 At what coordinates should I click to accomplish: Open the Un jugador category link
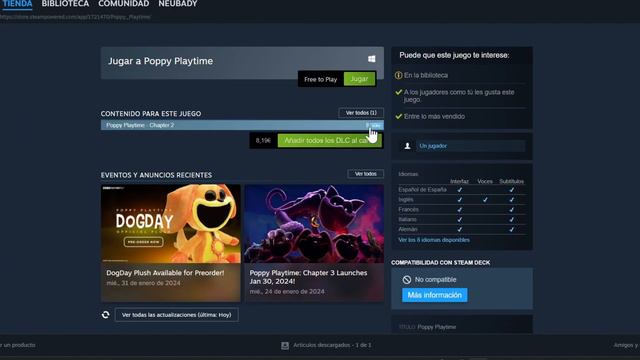433,146
